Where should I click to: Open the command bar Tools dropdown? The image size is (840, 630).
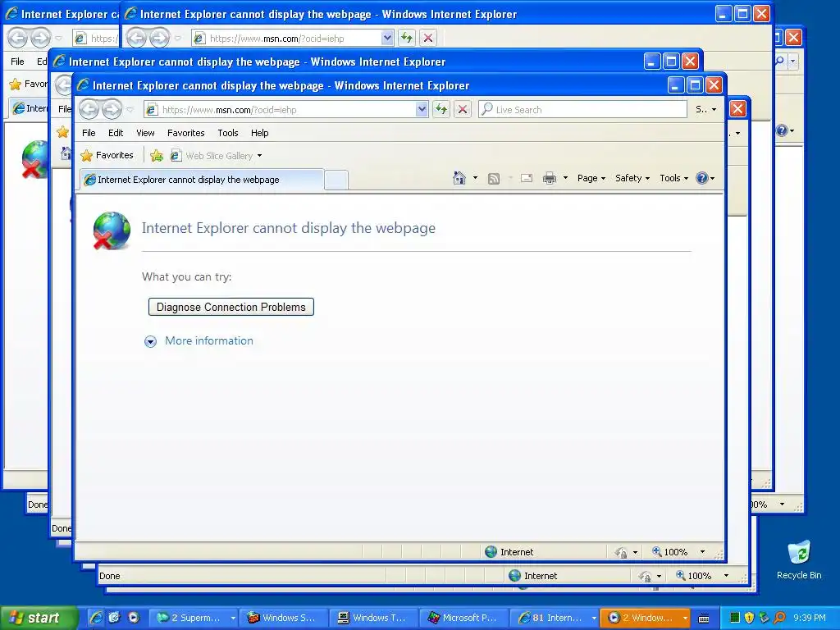[673, 178]
